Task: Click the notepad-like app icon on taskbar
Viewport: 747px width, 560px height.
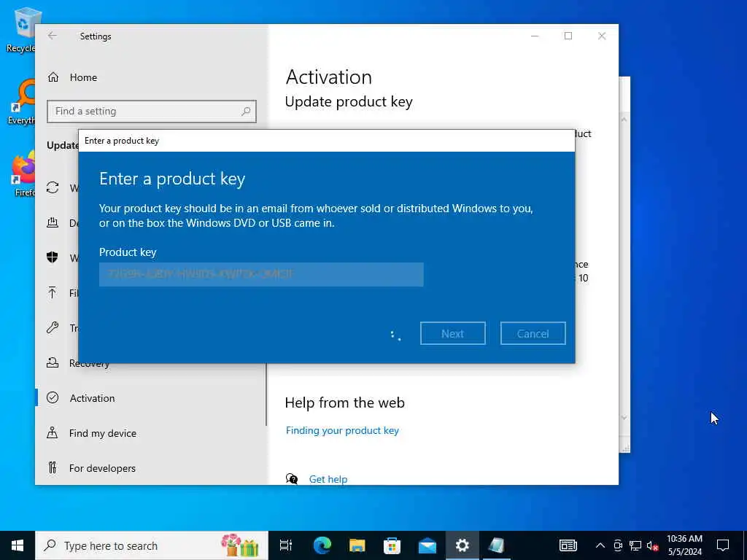Action: [x=497, y=545]
